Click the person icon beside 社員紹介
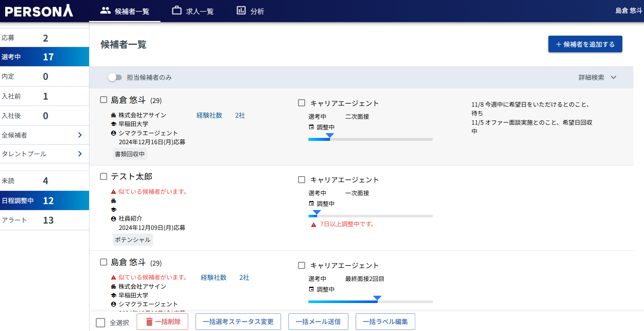Image resolution: width=644 pixels, height=331 pixels. point(114,218)
